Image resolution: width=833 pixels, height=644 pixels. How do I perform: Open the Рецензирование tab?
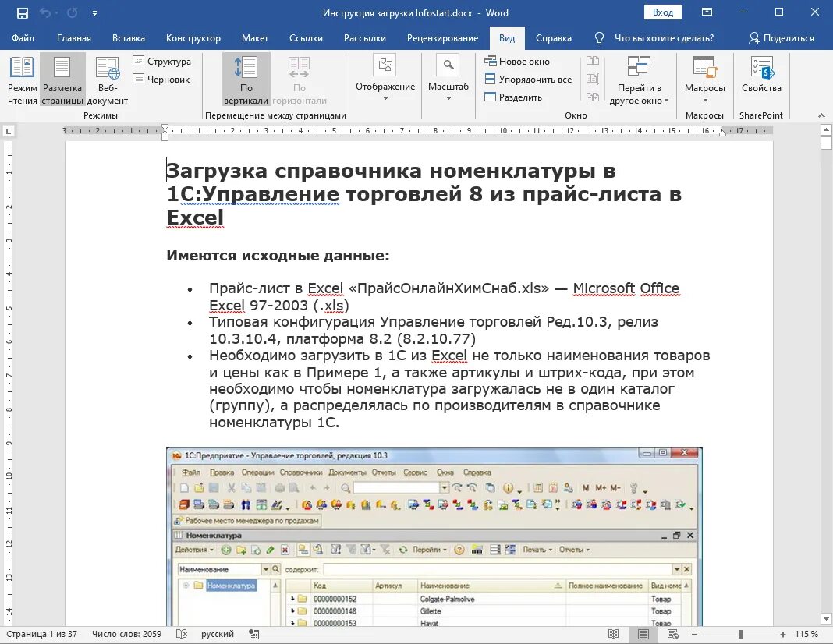(x=442, y=38)
